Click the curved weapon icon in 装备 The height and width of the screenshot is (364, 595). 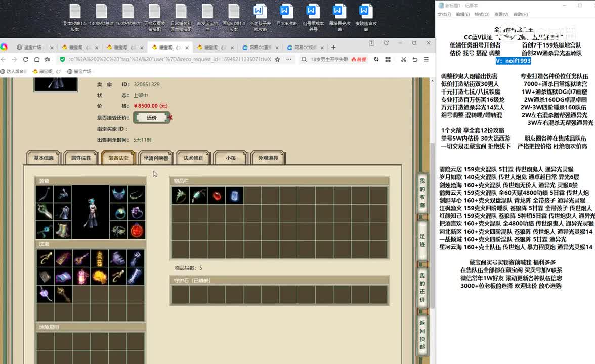point(45,194)
